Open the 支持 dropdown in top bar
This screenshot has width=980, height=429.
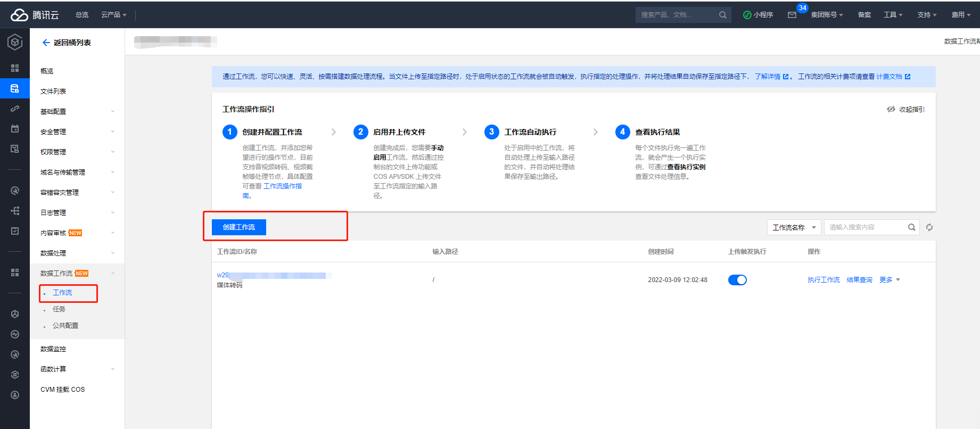click(x=927, y=15)
